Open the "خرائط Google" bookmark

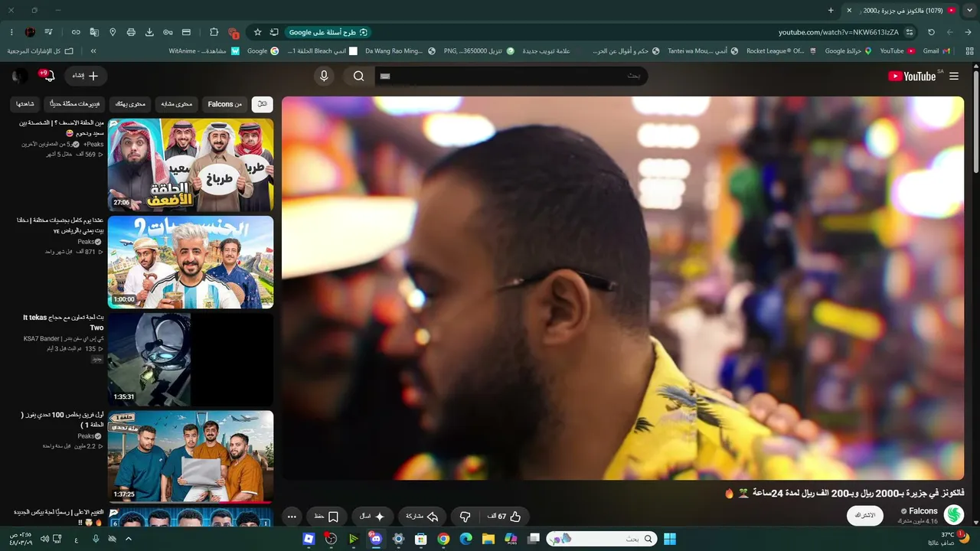coord(848,51)
